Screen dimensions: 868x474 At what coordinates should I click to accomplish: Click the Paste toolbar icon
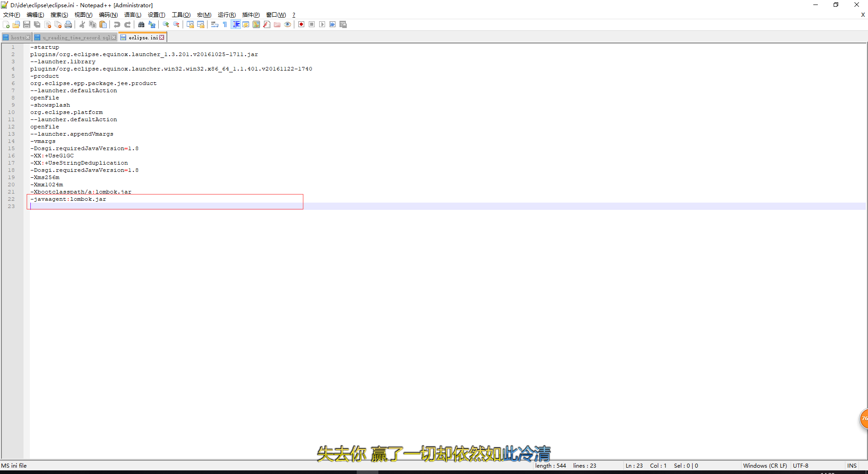[103, 24]
